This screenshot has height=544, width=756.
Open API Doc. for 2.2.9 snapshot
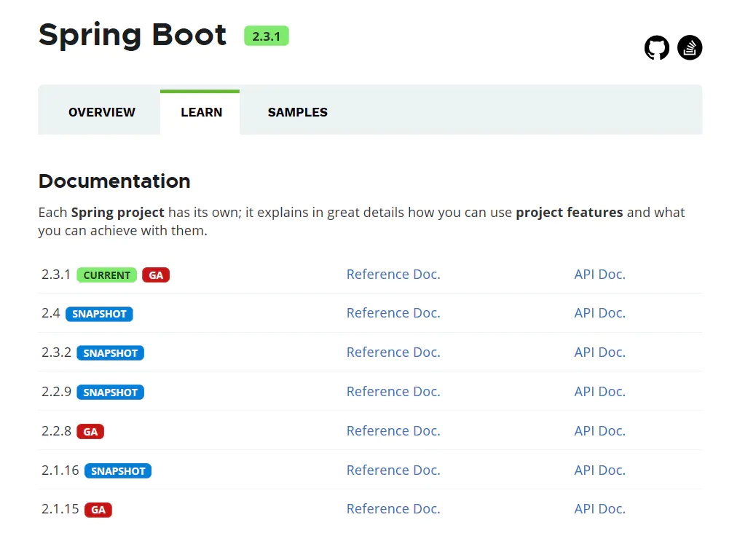599,391
